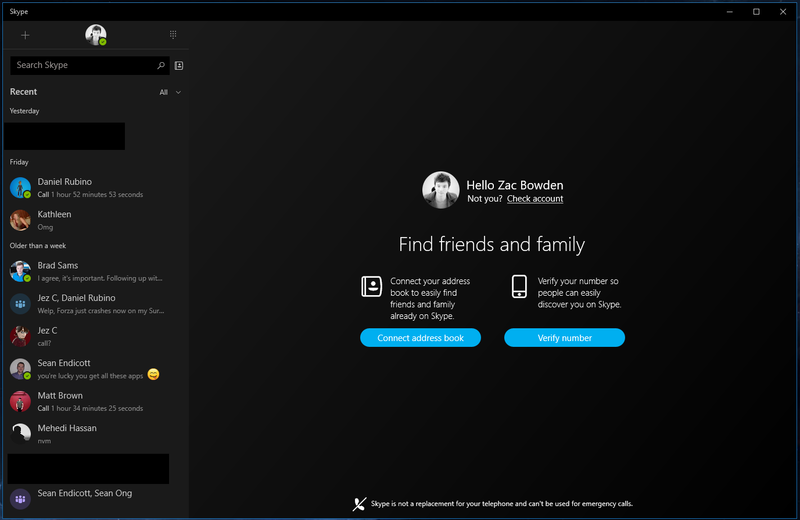The width and height of the screenshot is (800, 520).
Task: Click the plus new conversation icon
Action: click(25, 35)
